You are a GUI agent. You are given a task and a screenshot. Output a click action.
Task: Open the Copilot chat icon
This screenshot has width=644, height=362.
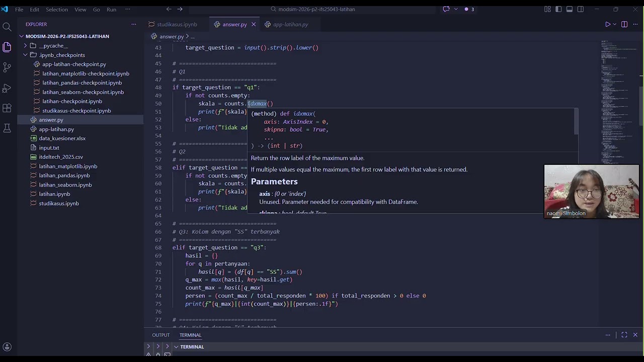446,9
